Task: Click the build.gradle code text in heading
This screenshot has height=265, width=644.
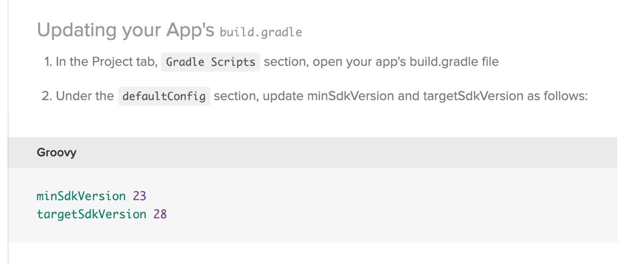Action: (261, 33)
